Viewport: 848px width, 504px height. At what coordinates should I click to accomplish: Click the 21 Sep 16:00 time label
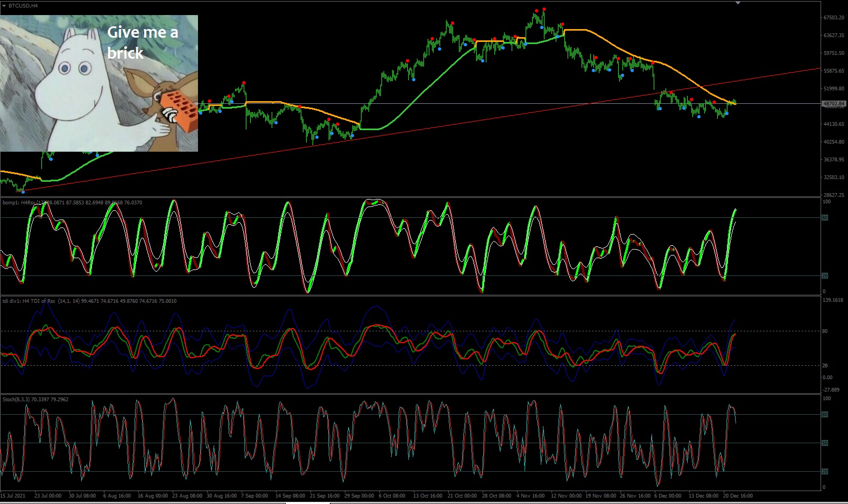pyautogui.click(x=325, y=496)
